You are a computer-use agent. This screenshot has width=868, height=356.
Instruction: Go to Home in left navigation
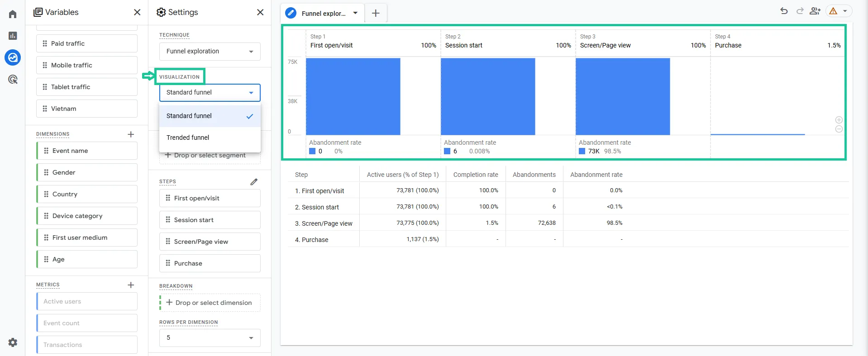13,14
